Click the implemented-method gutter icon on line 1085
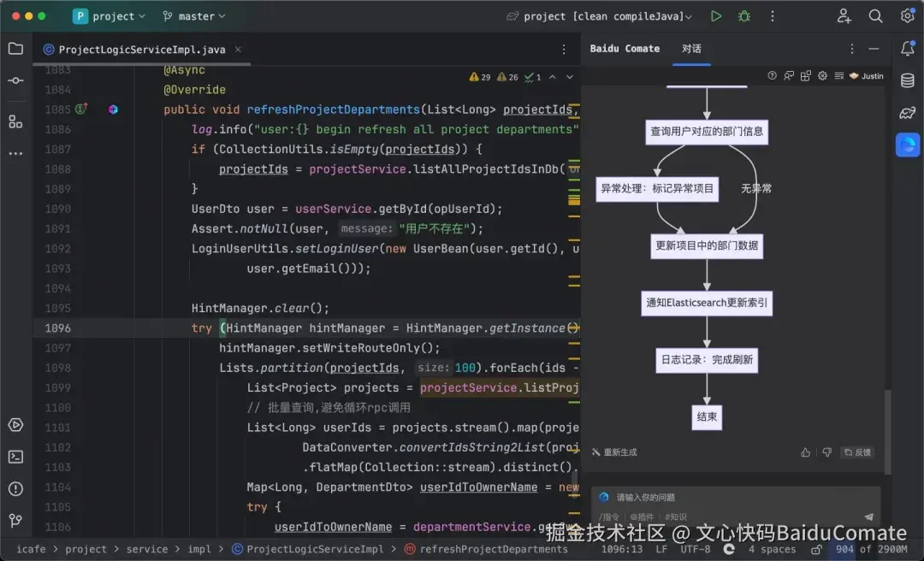This screenshot has width=924, height=561. pyautogui.click(x=81, y=109)
